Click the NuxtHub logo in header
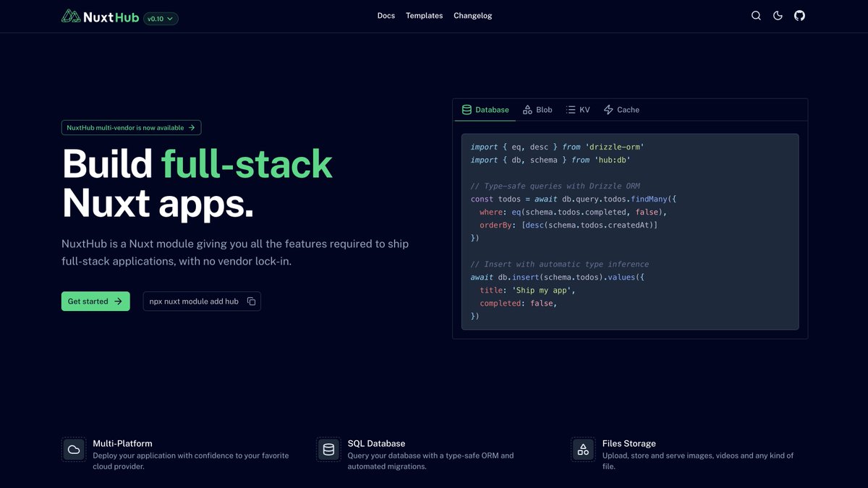This screenshot has height=488, width=868. pyautogui.click(x=100, y=16)
